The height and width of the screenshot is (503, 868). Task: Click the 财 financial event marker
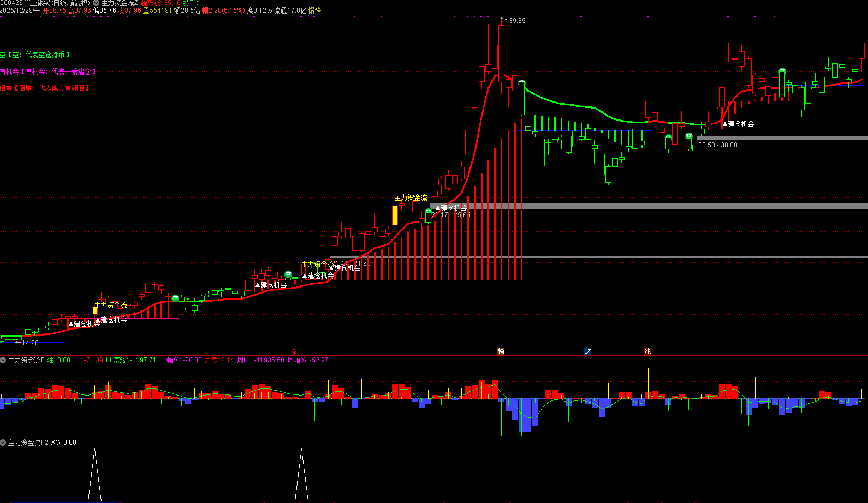pos(587,351)
